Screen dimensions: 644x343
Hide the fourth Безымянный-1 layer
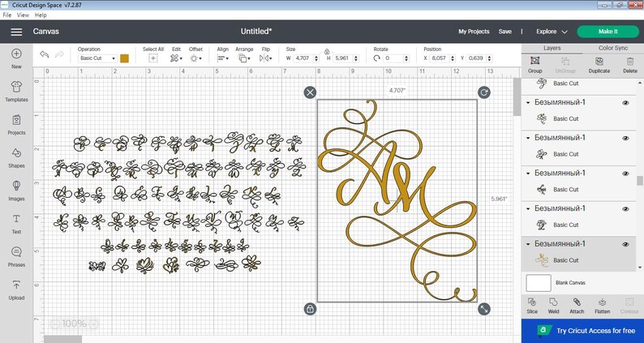click(625, 208)
